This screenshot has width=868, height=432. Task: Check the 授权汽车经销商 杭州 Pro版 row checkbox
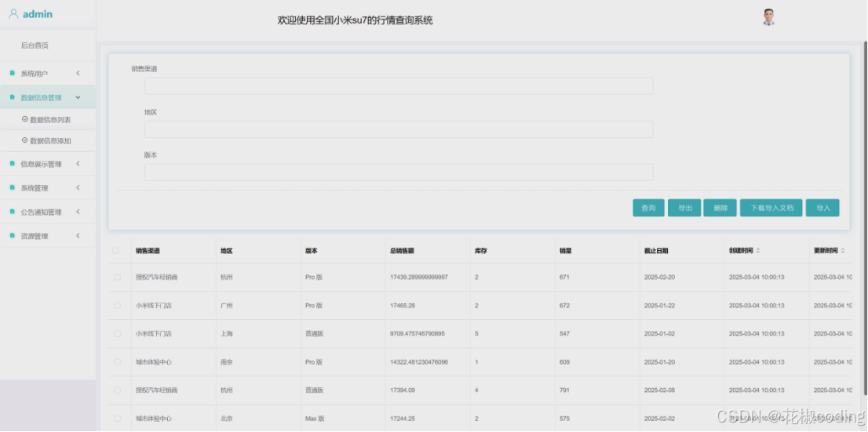tap(117, 277)
